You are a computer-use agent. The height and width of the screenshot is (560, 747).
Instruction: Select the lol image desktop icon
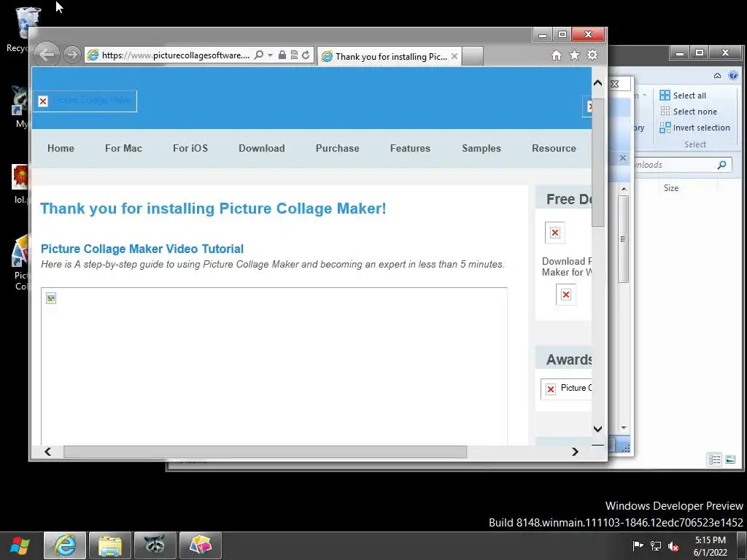point(20,184)
